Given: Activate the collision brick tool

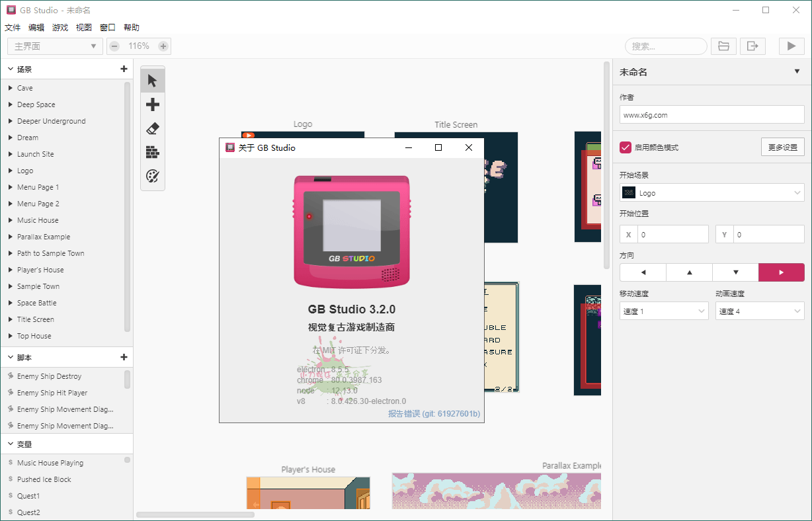Looking at the screenshot, I should tap(152, 152).
